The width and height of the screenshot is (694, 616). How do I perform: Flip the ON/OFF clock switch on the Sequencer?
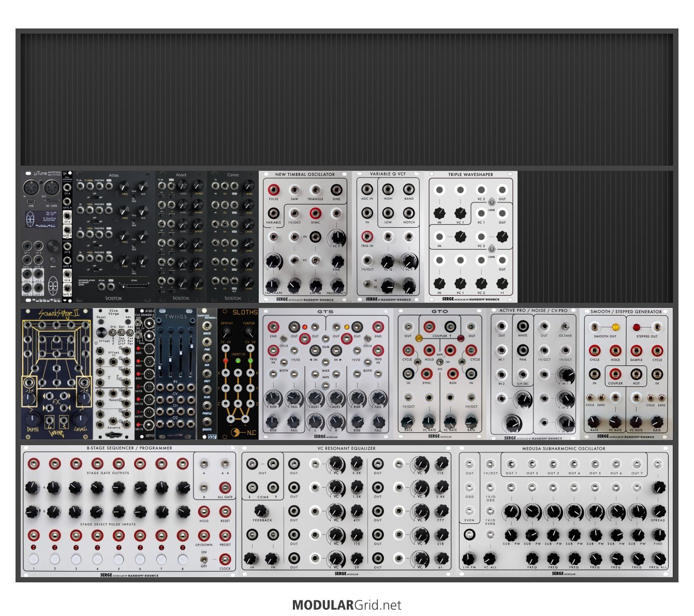click(x=204, y=559)
